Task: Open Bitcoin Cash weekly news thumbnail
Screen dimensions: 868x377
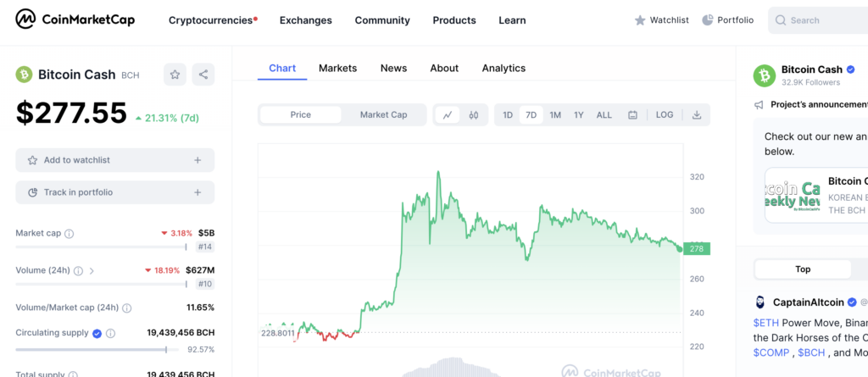Action: click(x=792, y=196)
